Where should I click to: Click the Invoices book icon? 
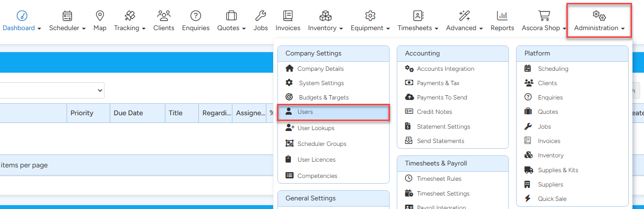click(x=287, y=16)
